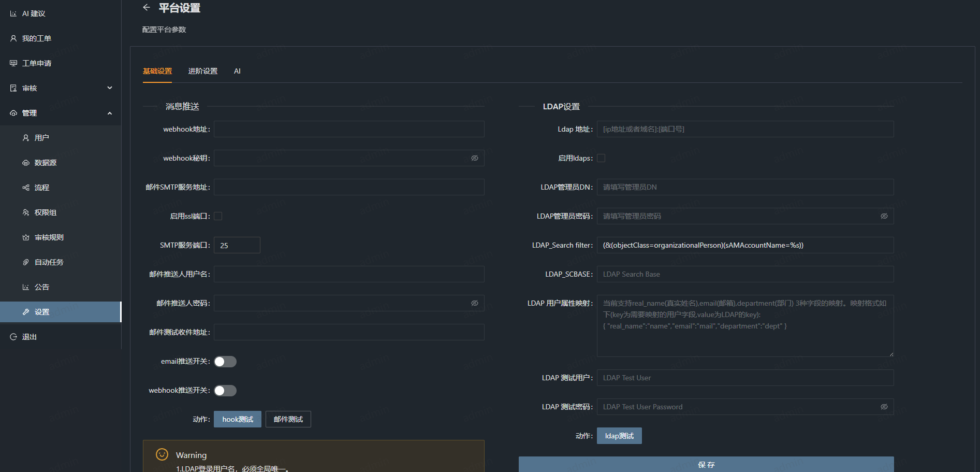This screenshot has height=472, width=980.
Task: Enable the 启用ssl端口 checkbox
Action: point(218,216)
